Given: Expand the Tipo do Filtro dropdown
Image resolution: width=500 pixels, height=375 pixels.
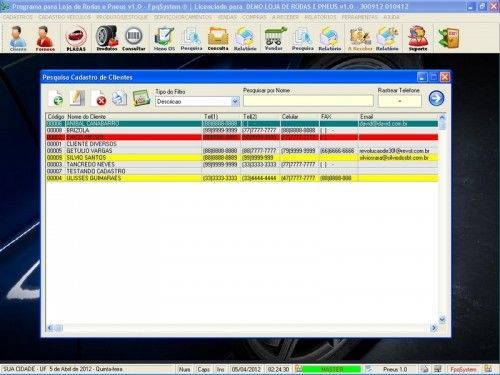Looking at the screenshot, I should pos(235,101).
